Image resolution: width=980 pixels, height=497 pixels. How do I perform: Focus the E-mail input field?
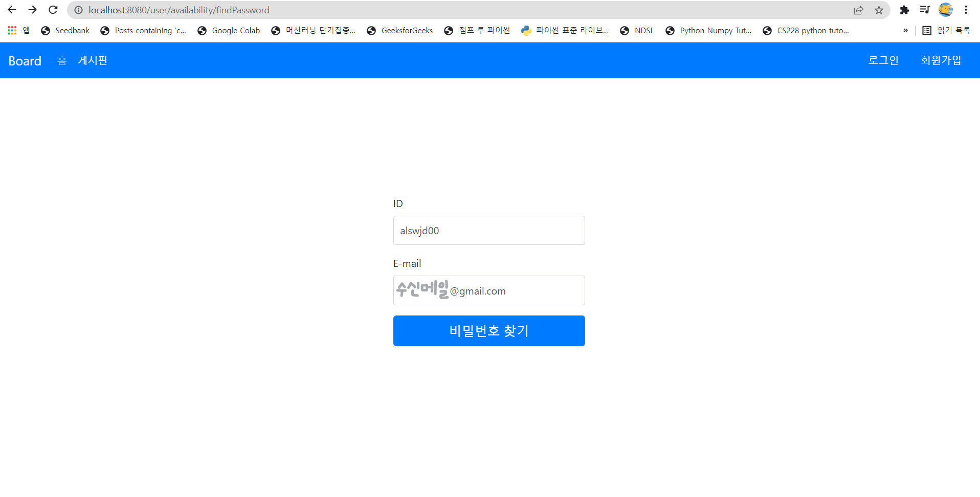click(489, 290)
